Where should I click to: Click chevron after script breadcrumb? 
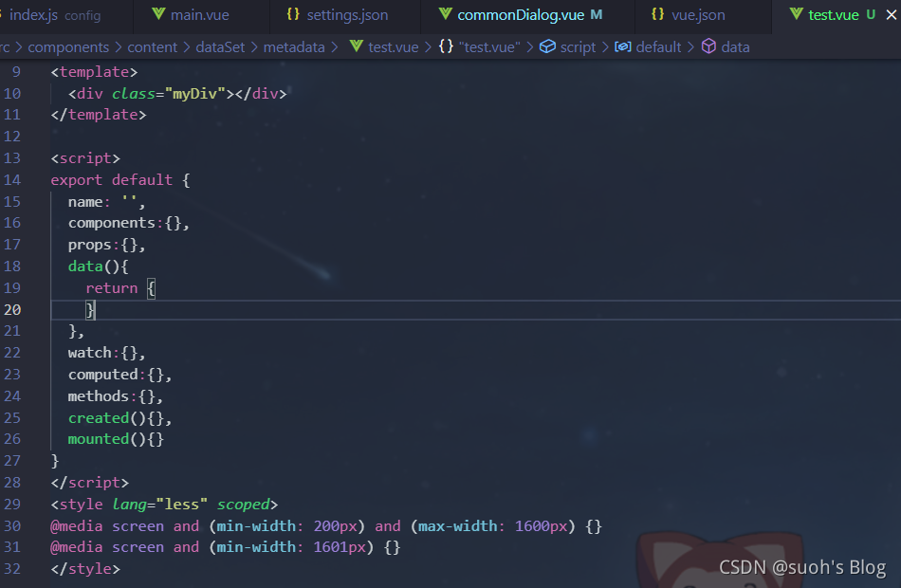pos(606,47)
